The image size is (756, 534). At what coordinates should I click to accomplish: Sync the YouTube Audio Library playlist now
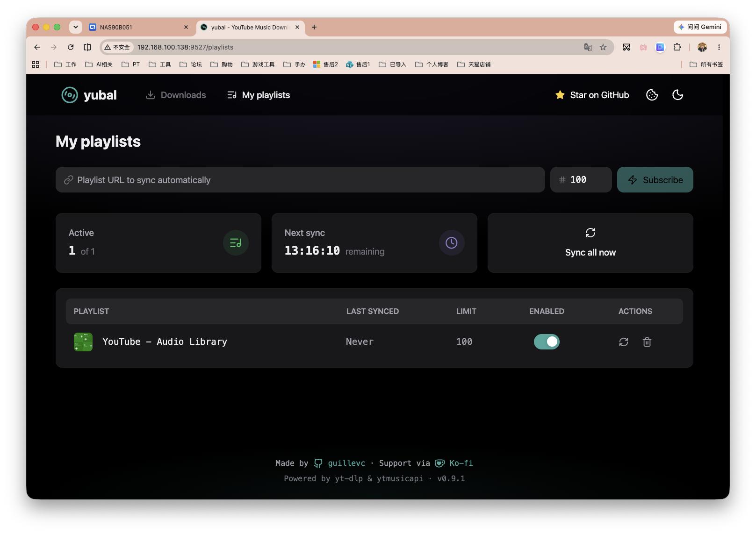[624, 342]
